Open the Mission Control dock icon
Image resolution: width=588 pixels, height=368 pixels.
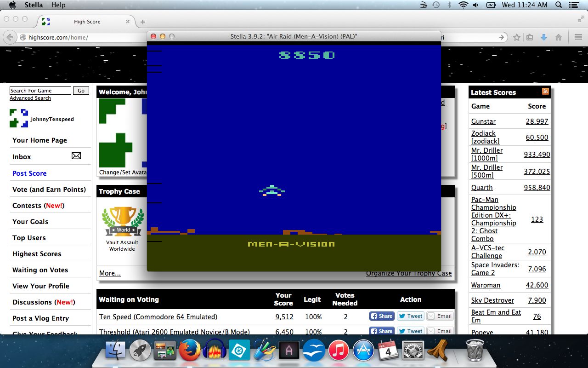point(165,351)
